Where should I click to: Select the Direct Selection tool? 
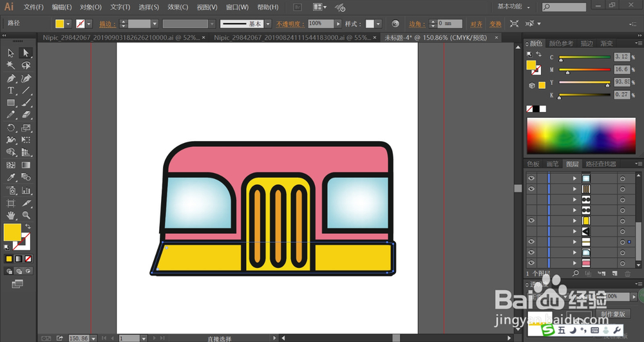coord(26,53)
